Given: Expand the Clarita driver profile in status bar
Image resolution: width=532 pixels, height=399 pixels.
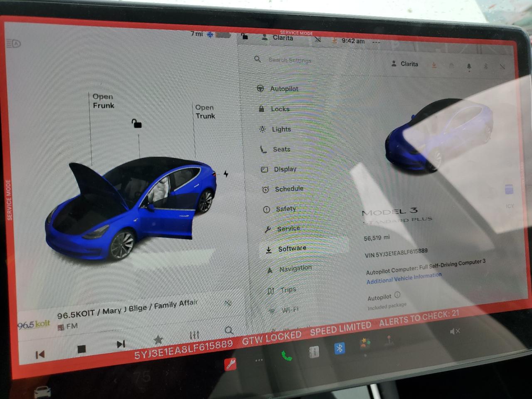Looking at the screenshot, I should 278,38.
